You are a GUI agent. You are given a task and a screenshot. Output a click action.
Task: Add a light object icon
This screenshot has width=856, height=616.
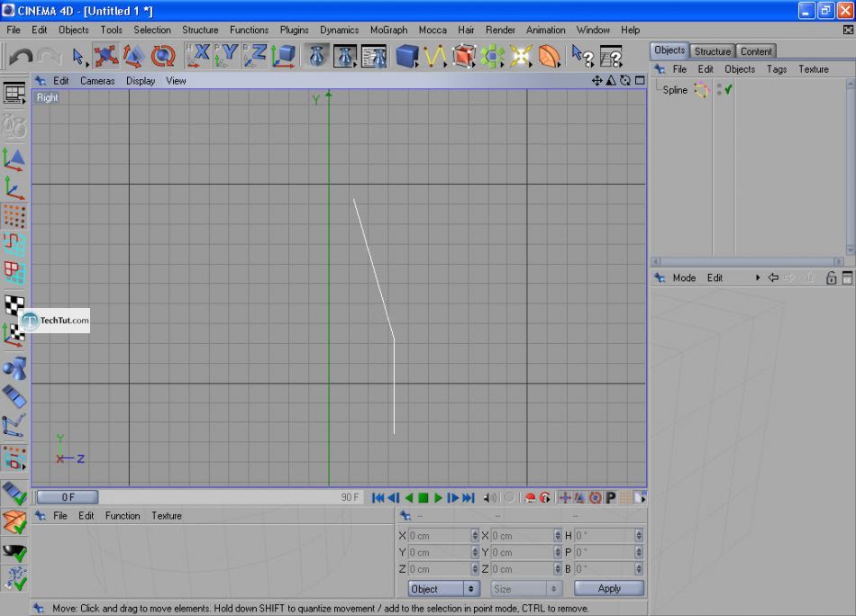pos(520,56)
